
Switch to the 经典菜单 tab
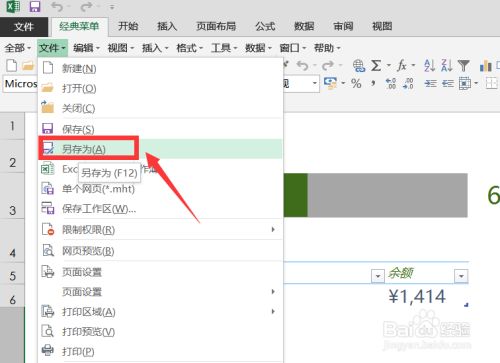(x=79, y=26)
